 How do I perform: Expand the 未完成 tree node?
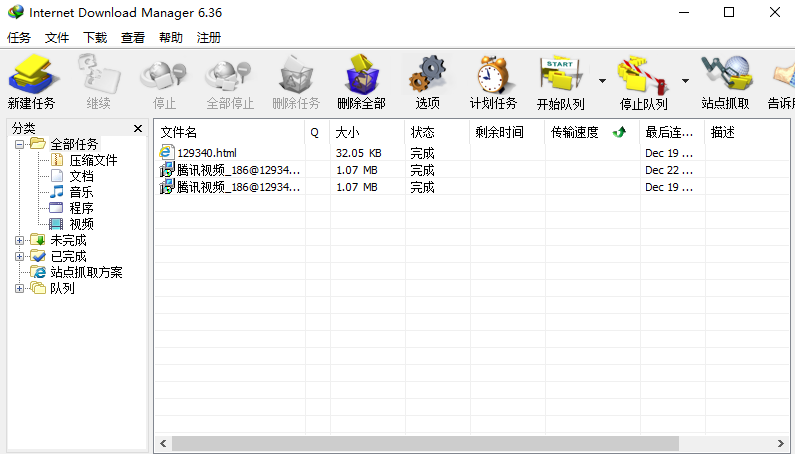coord(19,240)
